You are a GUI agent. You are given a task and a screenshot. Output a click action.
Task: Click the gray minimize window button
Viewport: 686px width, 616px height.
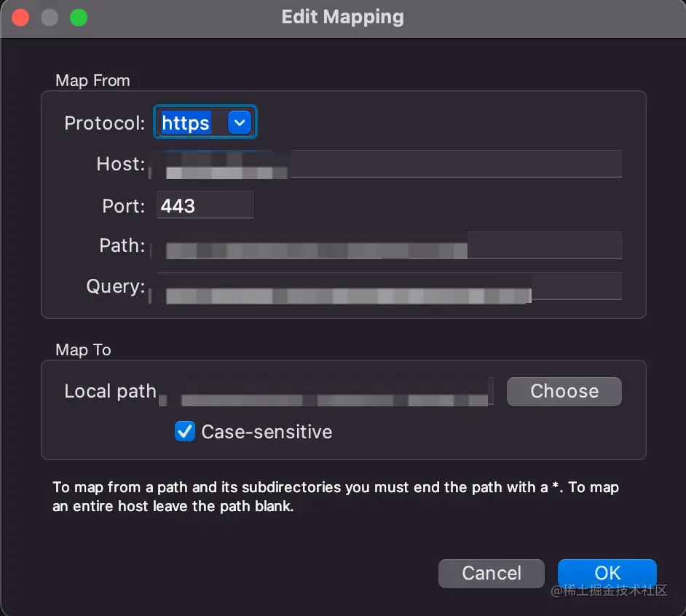coord(50,18)
